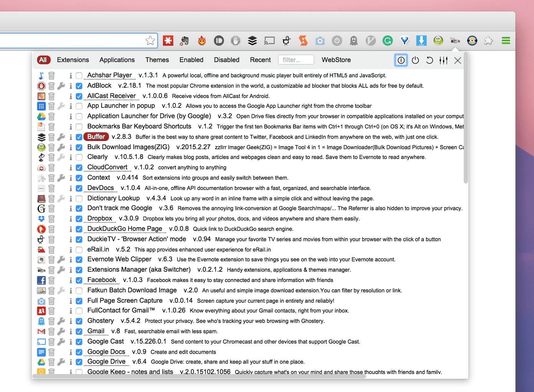Viewport: 534px width, 392px height.
Task: Switch to the Extensions tab
Action: [73, 60]
